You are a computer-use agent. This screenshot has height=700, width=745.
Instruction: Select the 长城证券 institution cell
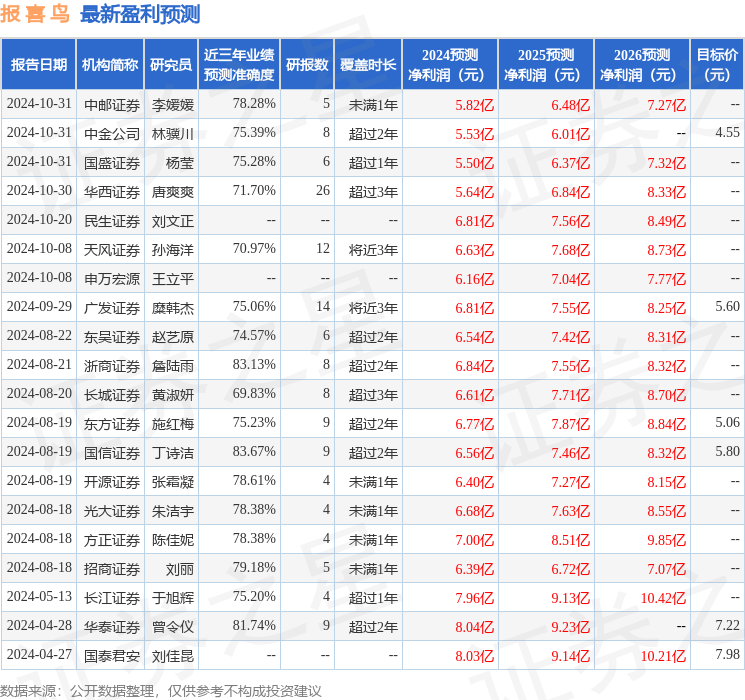tap(112, 394)
